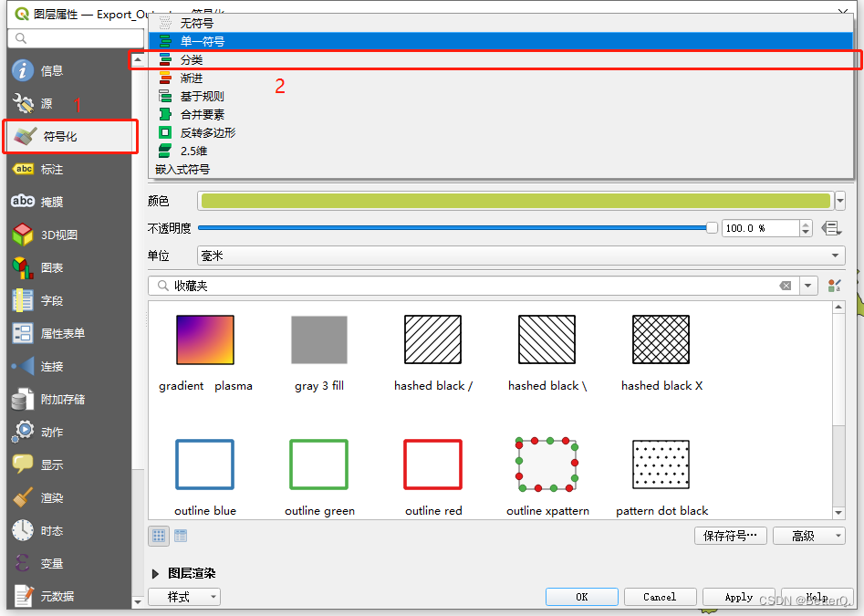Open the 标注 (Labels) page
Screen dimensions: 864x616
[x=68, y=169]
